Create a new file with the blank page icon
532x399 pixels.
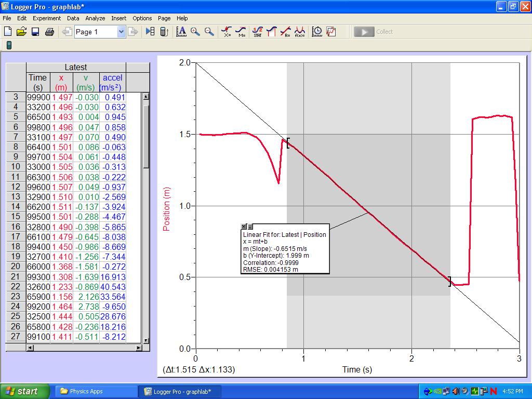pyautogui.click(x=8, y=32)
